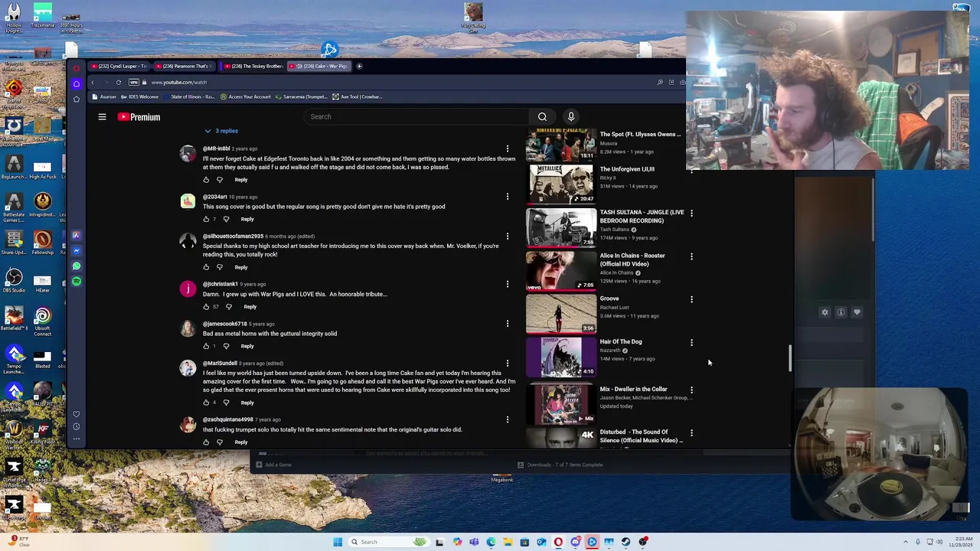The height and width of the screenshot is (551, 980).
Task: Open Windows Start menu
Action: 338,542
